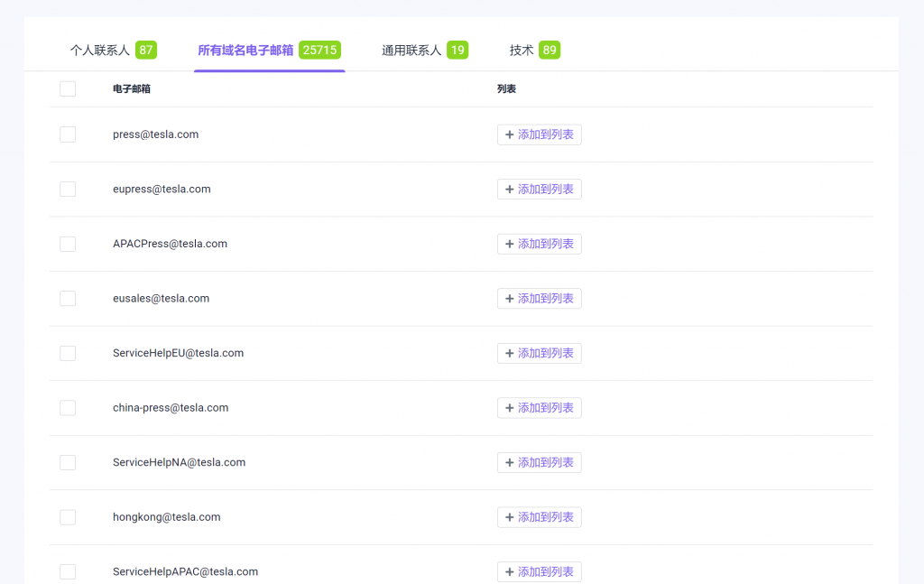Screen dimensions: 924x584
Task: Click the 87 count badge
Action: click(146, 50)
